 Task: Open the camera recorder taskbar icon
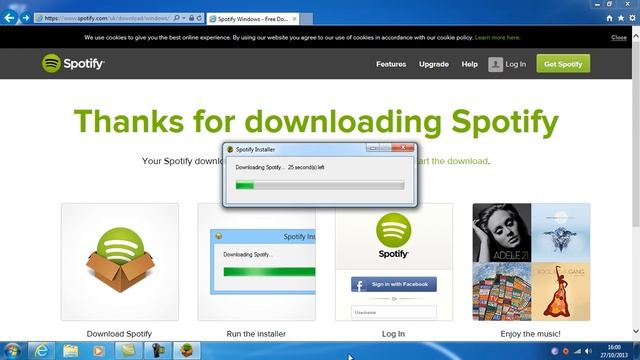[x=158, y=351]
